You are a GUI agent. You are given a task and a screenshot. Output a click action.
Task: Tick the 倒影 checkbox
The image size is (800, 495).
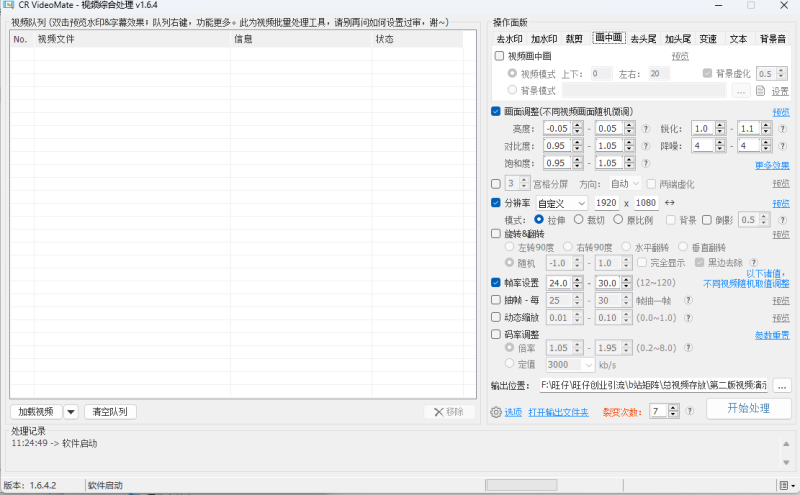[x=707, y=220]
